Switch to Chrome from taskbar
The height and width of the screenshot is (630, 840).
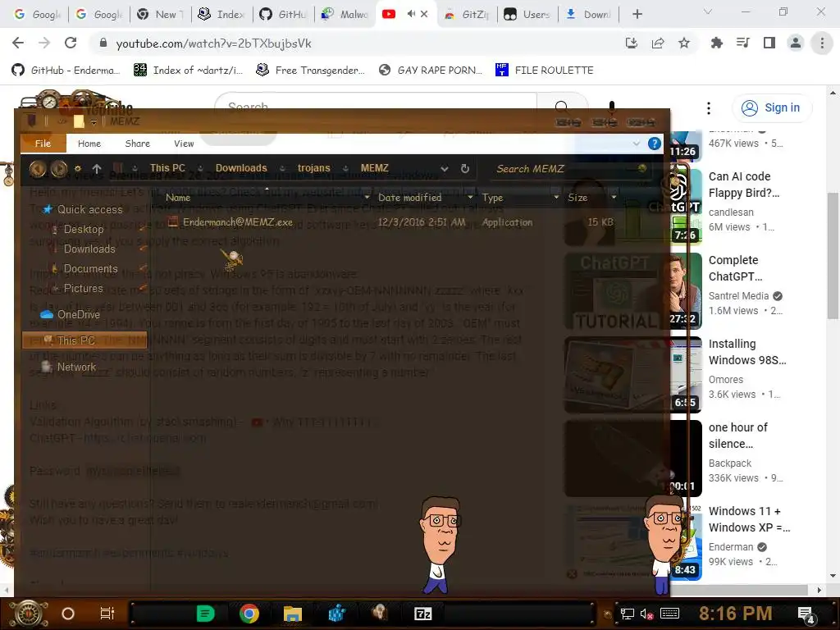(x=249, y=614)
